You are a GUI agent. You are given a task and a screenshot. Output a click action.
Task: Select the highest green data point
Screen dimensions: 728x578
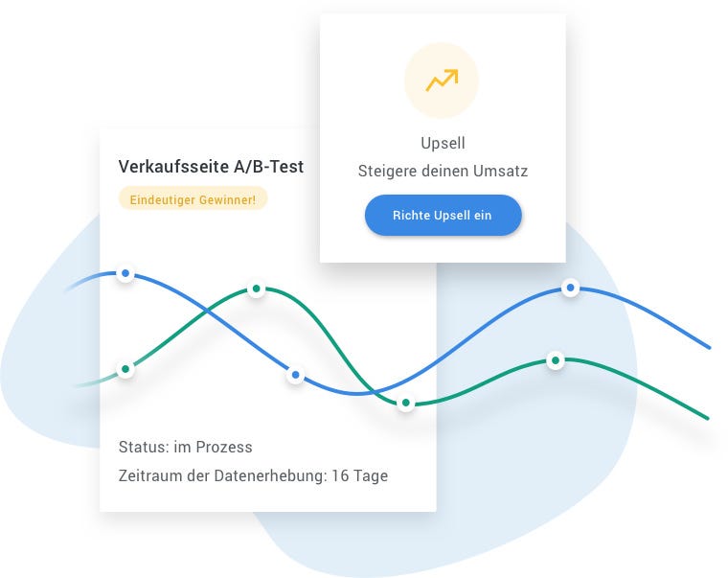pyautogui.click(x=256, y=289)
